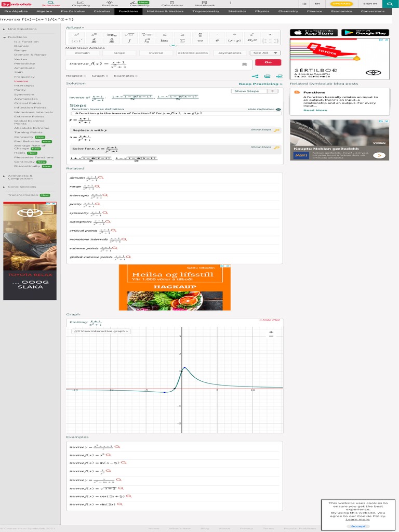Open the Graphing tool
Image resolution: width=399 pixels, height=532 pixels.
[x=81, y=4]
